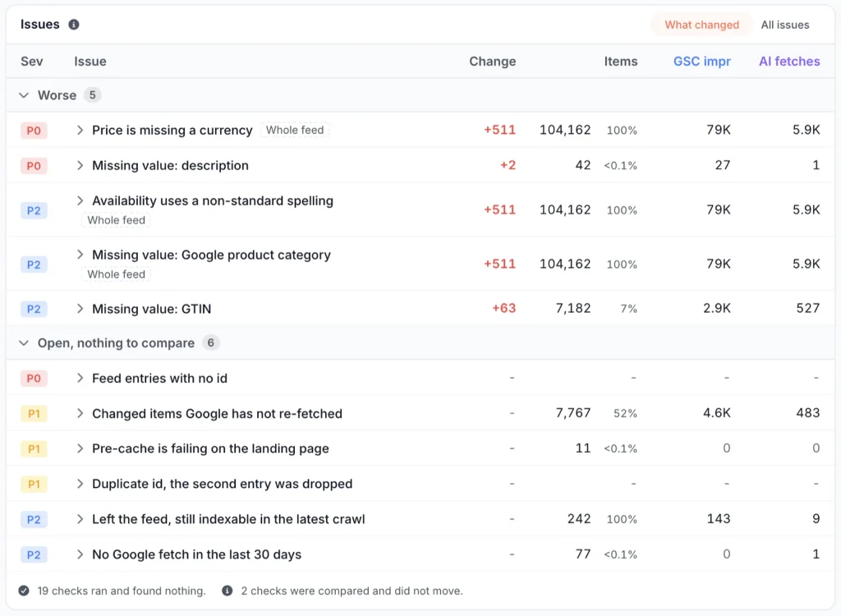Select the Issues panel title
This screenshot has height=616, width=841.
[39, 24]
